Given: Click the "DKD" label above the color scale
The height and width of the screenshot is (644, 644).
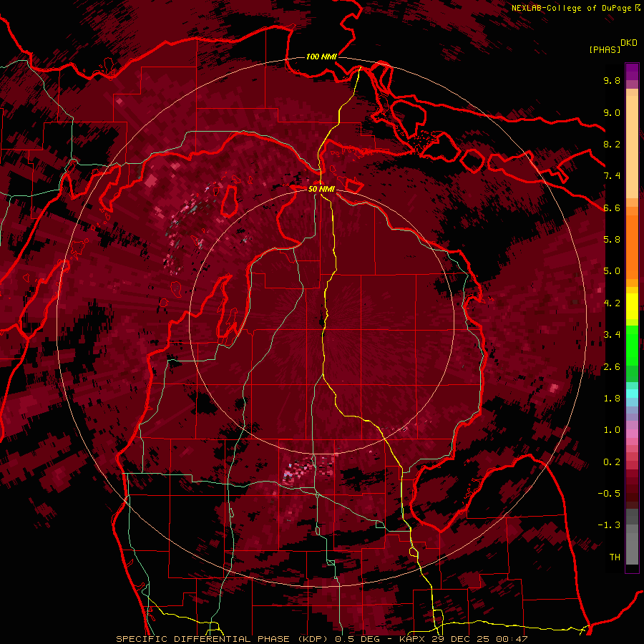Looking at the screenshot, I should coord(629,43).
